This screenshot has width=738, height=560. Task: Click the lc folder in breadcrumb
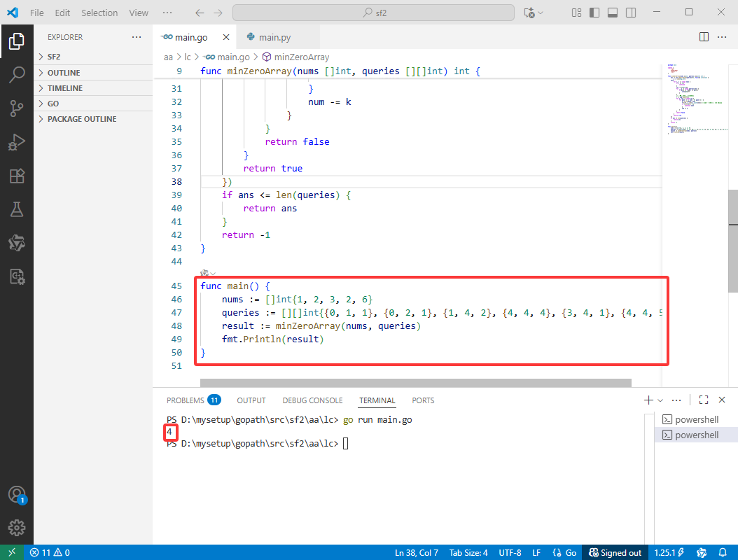[188, 57]
